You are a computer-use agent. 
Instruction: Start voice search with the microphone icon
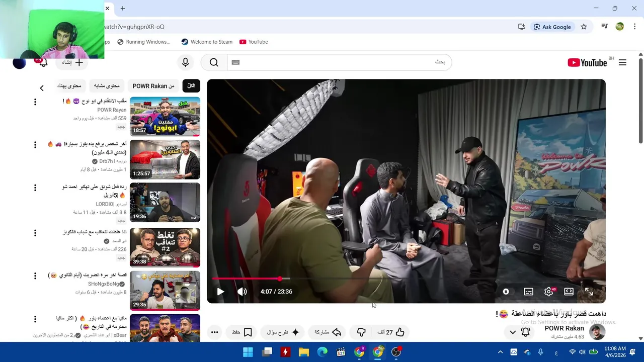pos(185,62)
